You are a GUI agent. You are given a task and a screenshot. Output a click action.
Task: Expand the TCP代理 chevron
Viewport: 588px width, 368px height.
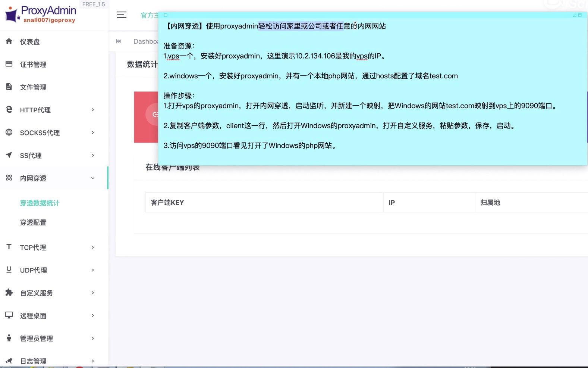[93, 247]
